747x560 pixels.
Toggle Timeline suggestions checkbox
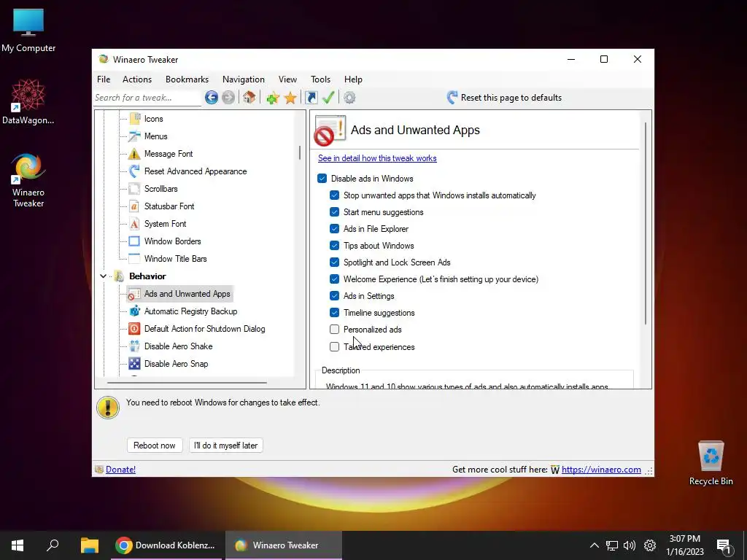[334, 313]
